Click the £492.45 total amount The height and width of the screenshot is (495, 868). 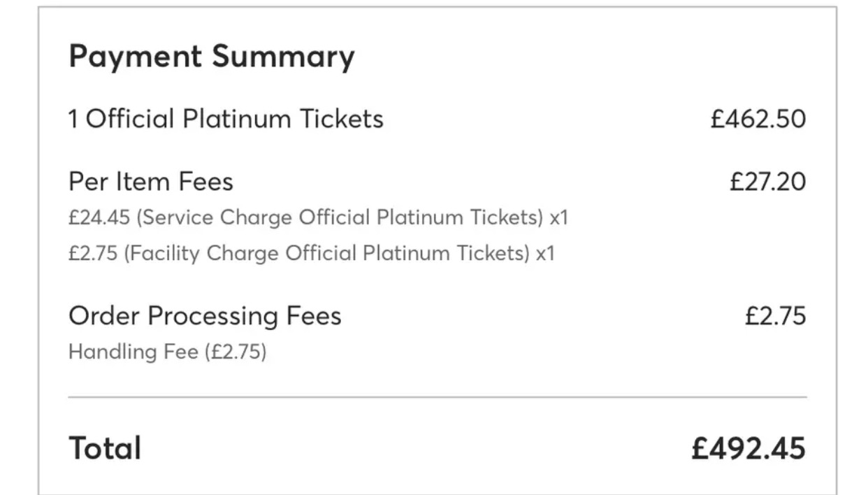[x=748, y=448]
